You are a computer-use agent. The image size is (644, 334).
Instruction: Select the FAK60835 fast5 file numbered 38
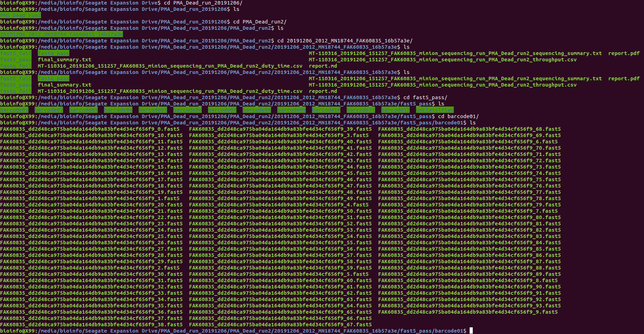pos(92,325)
